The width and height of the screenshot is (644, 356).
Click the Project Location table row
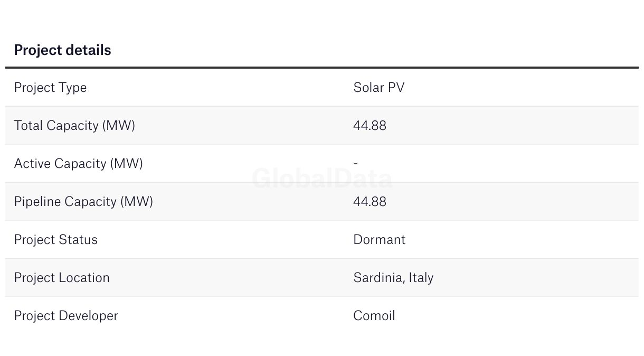click(x=322, y=277)
